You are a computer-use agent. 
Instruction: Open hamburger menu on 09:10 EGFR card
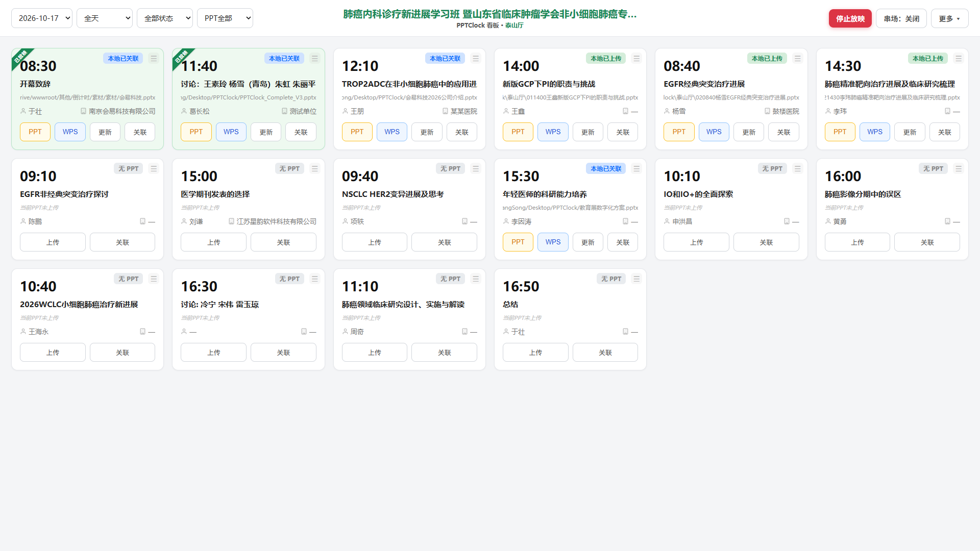tap(154, 169)
